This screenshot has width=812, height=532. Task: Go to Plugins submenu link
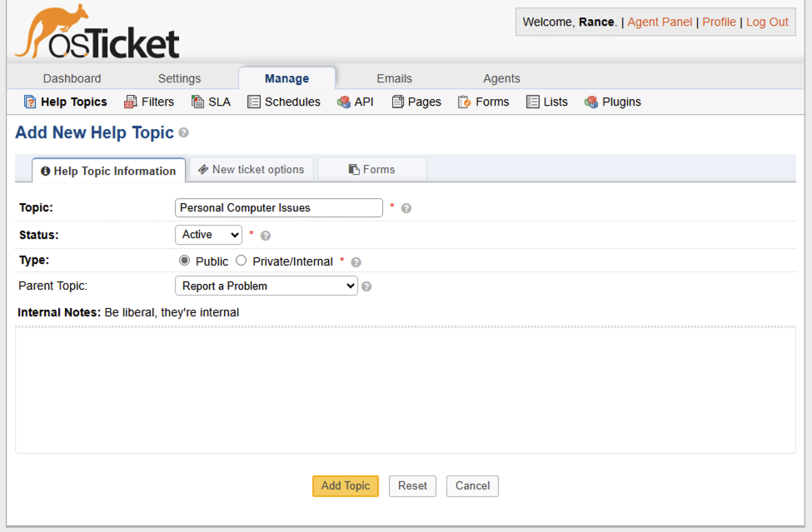click(621, 102)
